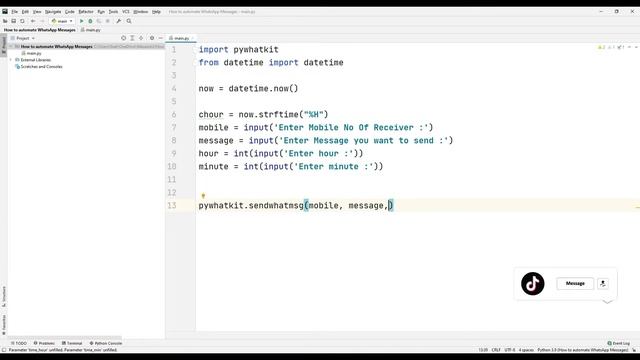Open the Run menu
This screenshot has height=360, width=640.
pyautogui.click(x=101, y=12)
